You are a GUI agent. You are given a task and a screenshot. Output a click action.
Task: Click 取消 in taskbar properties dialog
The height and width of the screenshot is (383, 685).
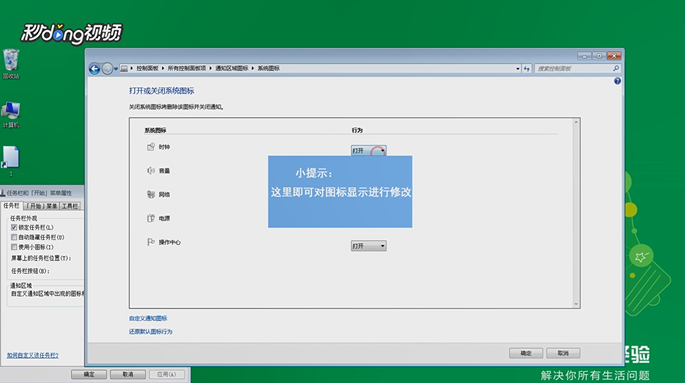[x=128, y=374]
